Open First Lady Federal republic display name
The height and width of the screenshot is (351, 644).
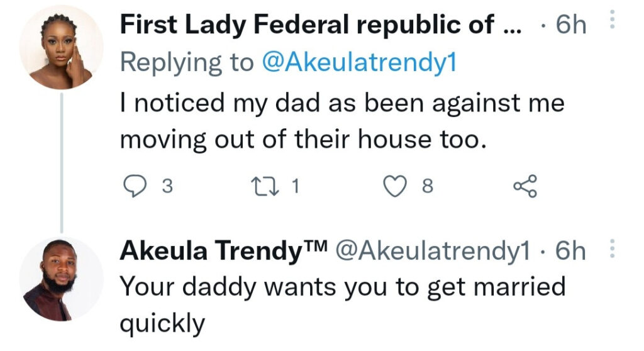321,25
